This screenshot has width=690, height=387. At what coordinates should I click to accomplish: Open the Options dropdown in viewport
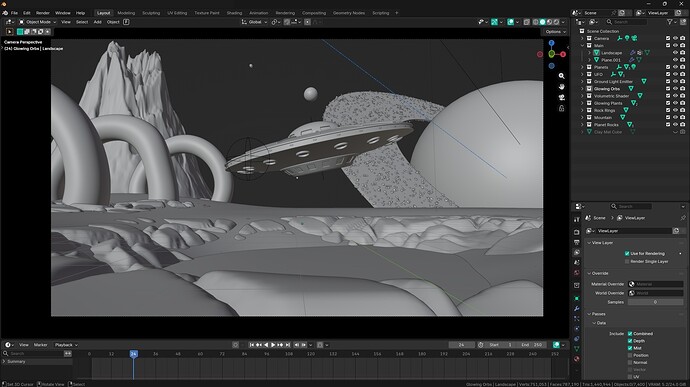click(x=555, y=32)
